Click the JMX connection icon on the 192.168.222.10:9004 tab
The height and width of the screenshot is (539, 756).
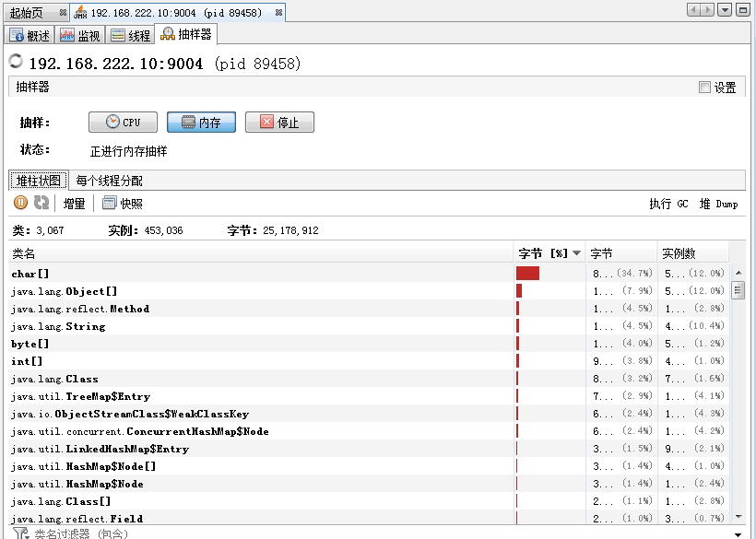coord(80,13)
